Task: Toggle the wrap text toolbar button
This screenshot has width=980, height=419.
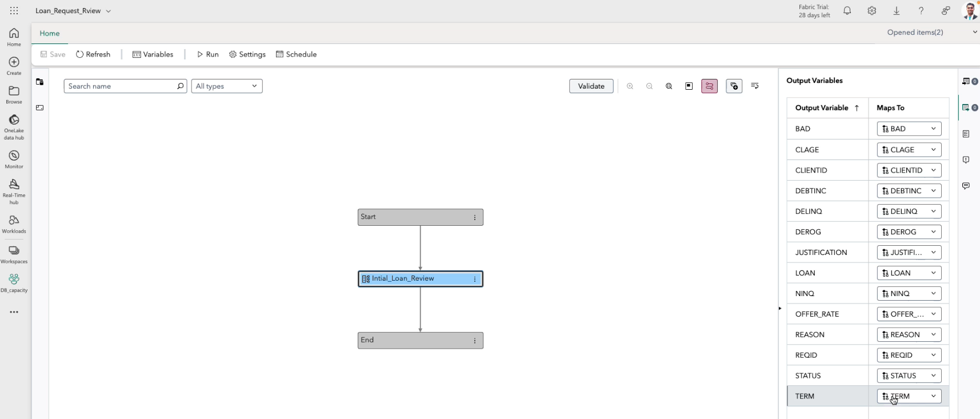Action: pos(755,86)
